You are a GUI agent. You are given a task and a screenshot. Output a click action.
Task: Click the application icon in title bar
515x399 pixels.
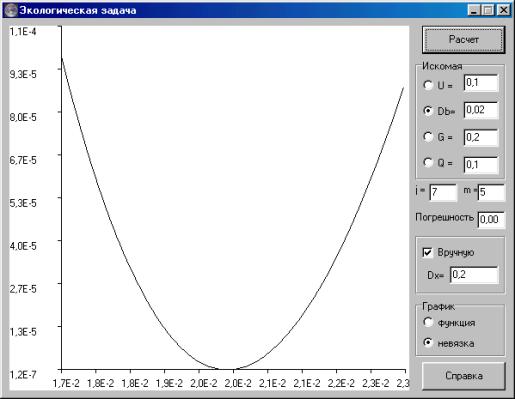point(10,10)
